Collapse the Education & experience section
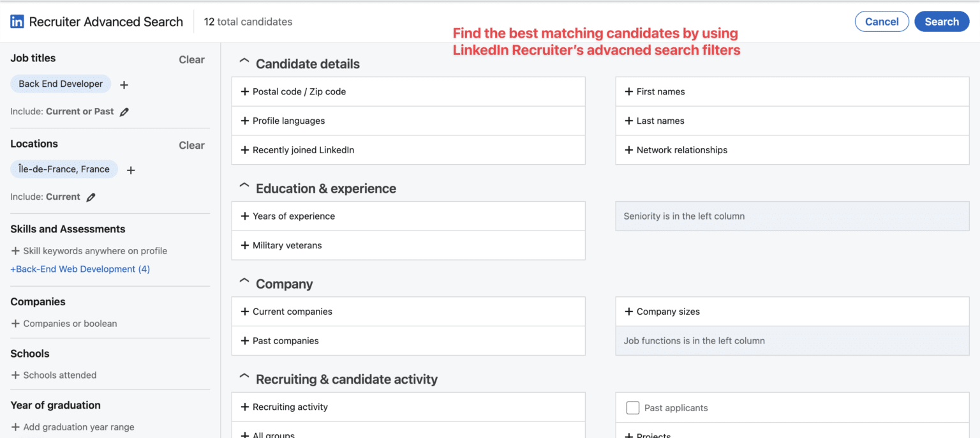This screenshot has height=438, width=980. [x=244, y=185]
